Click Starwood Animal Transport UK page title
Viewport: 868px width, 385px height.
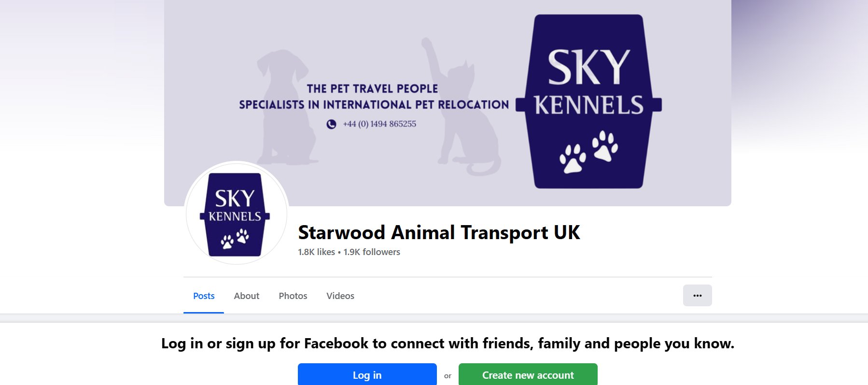(x=439, y=232)
